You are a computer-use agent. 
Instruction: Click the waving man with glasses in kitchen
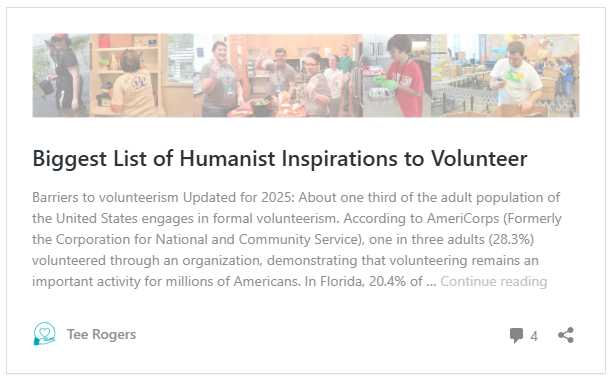point(279,71)
